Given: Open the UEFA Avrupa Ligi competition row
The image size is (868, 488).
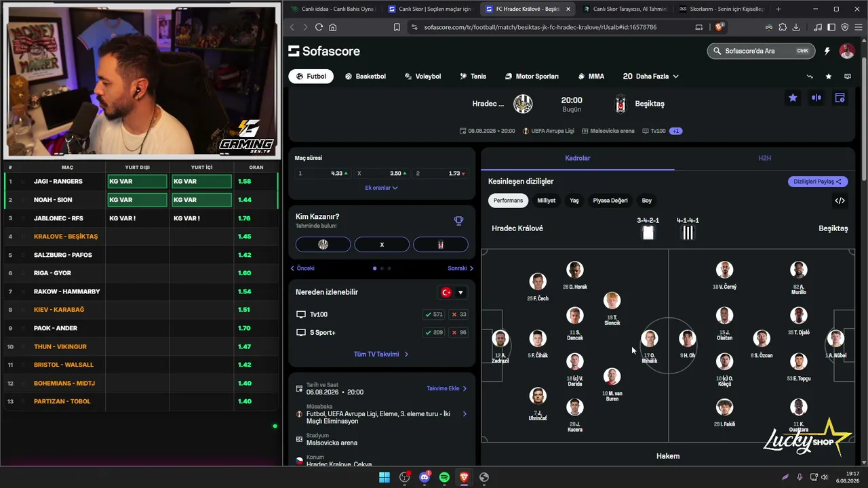Looking at the screenshot, I should pyautogui.click(x=382, y=413).
